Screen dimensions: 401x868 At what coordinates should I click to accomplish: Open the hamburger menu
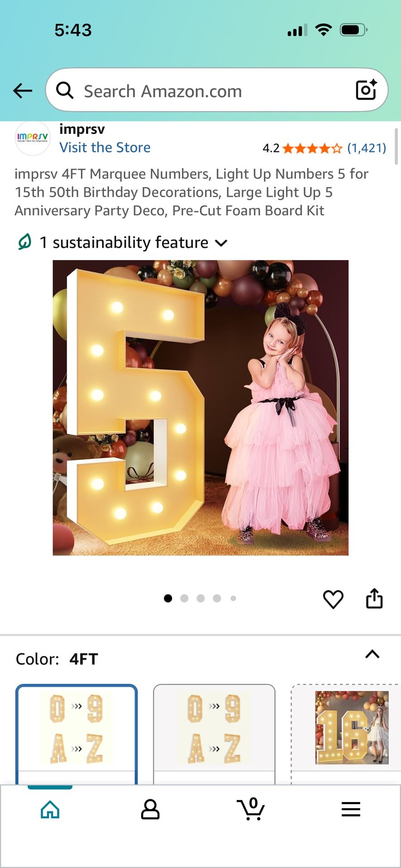351,809
